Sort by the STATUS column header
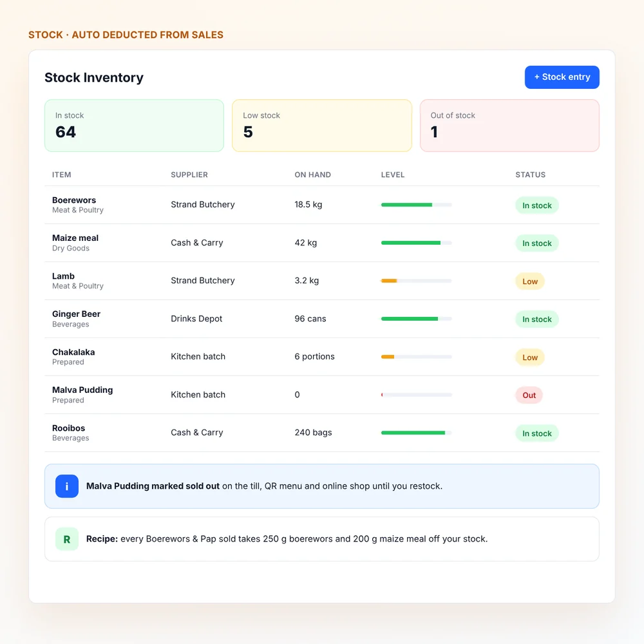 (x=530, y=175)
